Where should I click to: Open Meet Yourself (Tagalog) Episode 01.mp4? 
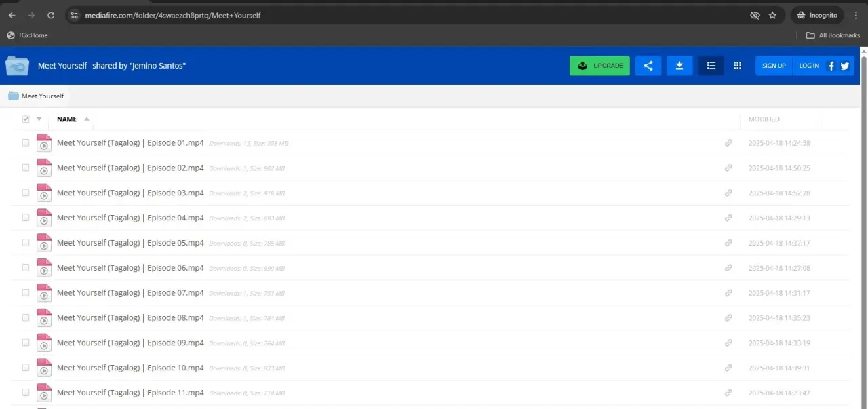(130, 143)
